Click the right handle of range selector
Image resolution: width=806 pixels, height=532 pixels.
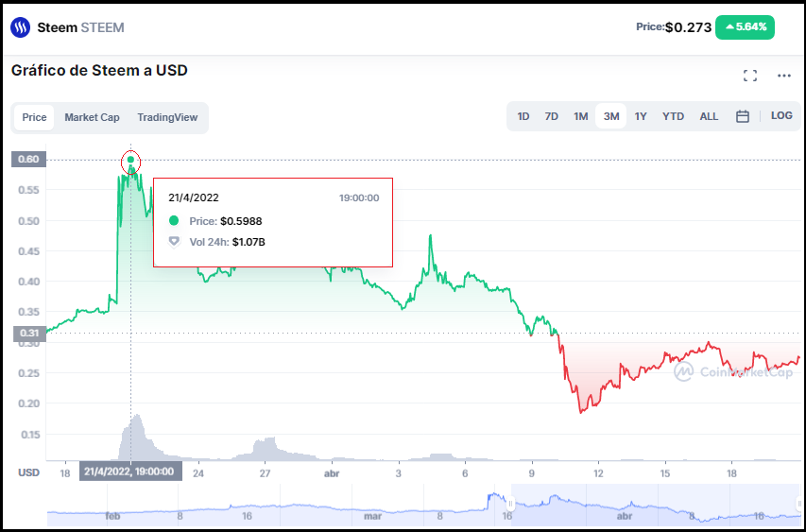pos(799,504)
